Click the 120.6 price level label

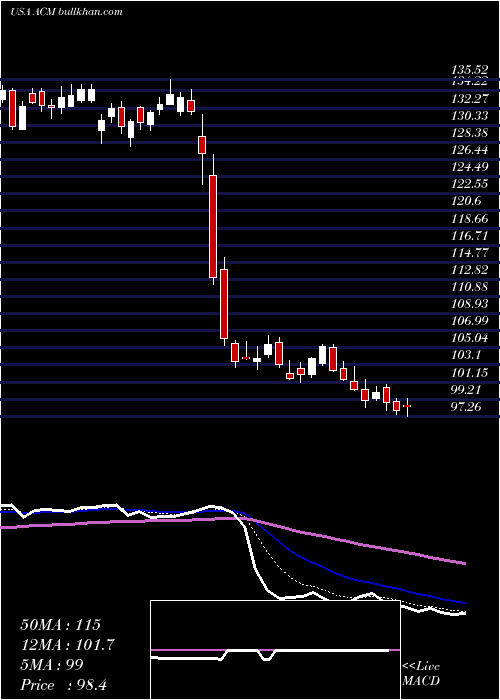(467, 201)
